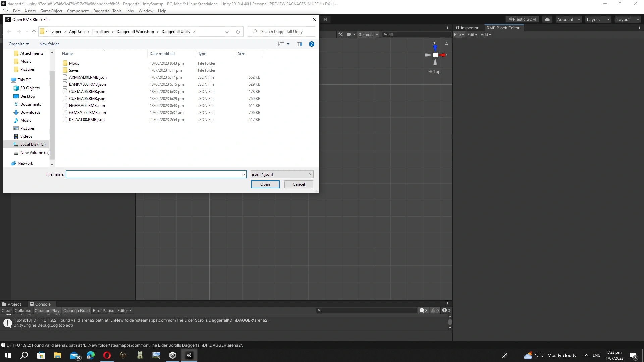The image size is (644, 362).
Task: Toggle Error Pause in Console
Action: tap(103, 311)
